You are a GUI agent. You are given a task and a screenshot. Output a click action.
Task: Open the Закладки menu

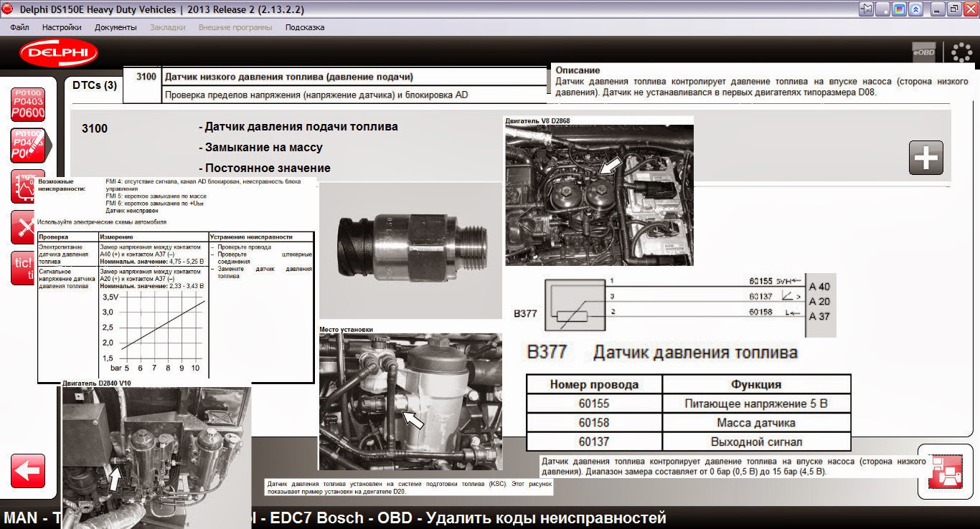tap(168, 27)
